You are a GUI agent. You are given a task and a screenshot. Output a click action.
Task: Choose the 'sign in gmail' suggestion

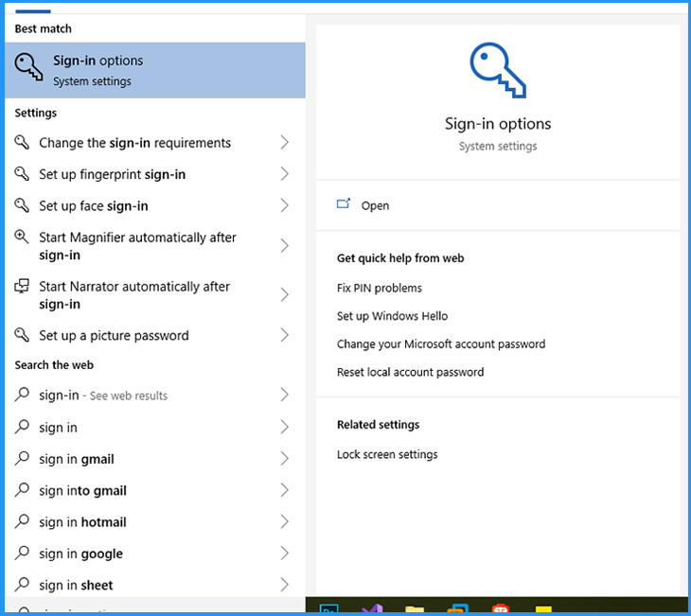154,459
